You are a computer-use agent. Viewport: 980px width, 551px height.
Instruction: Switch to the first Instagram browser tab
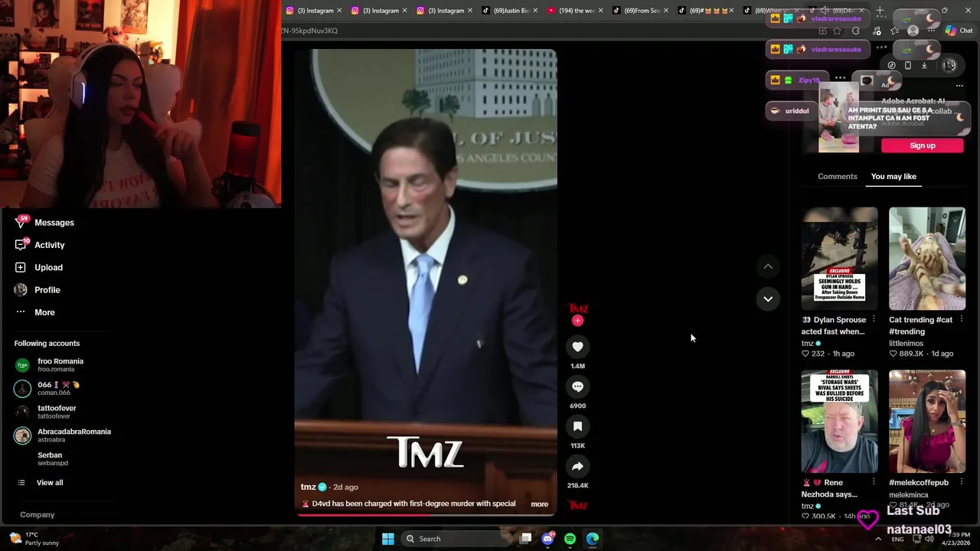(x=314, y=11)
